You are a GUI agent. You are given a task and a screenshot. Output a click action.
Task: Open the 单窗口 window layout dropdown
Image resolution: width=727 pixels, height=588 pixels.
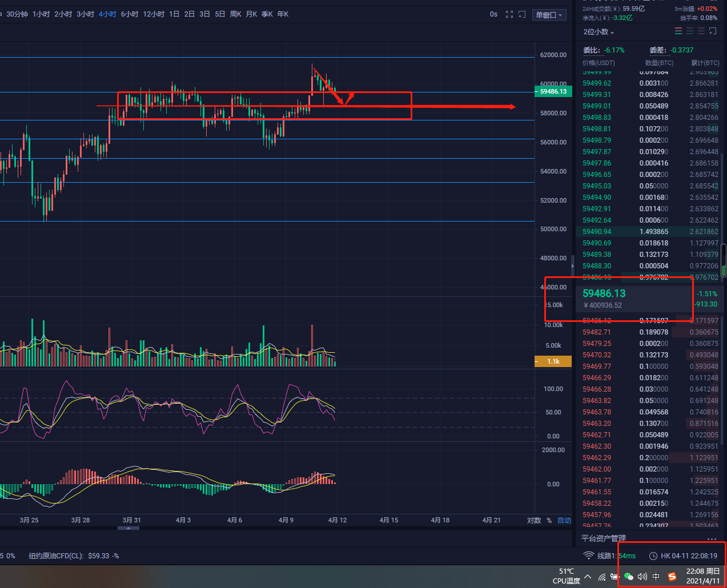pos(549,15)
